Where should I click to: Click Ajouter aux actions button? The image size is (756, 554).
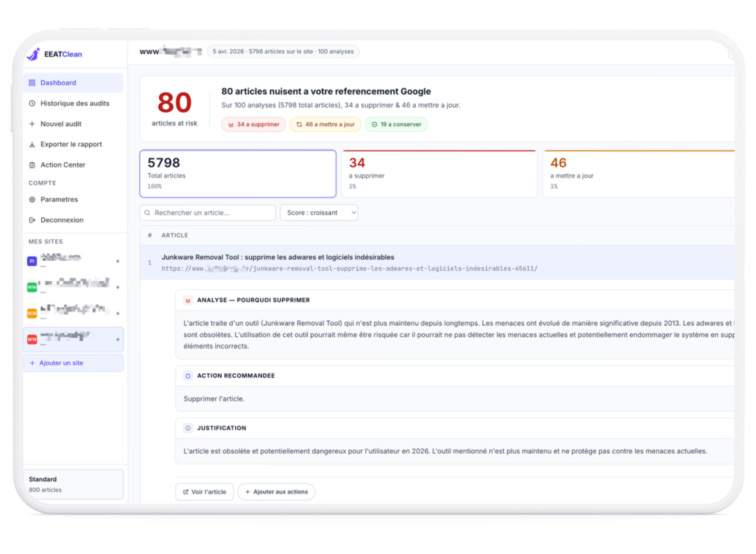pyautogui.click(x=276, y=491)
